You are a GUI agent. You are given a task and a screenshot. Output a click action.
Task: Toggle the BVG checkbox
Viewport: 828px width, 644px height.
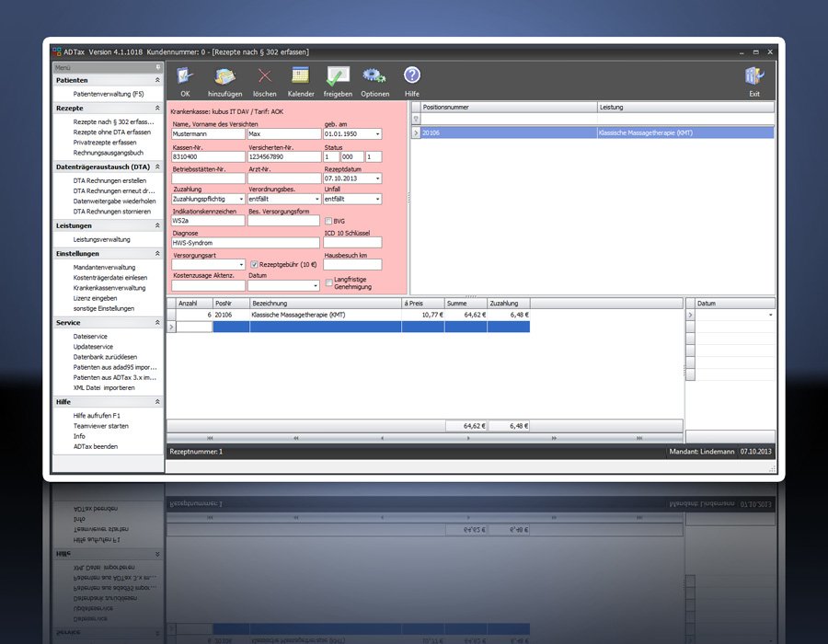pyautogui.click(x=328, y=221)
